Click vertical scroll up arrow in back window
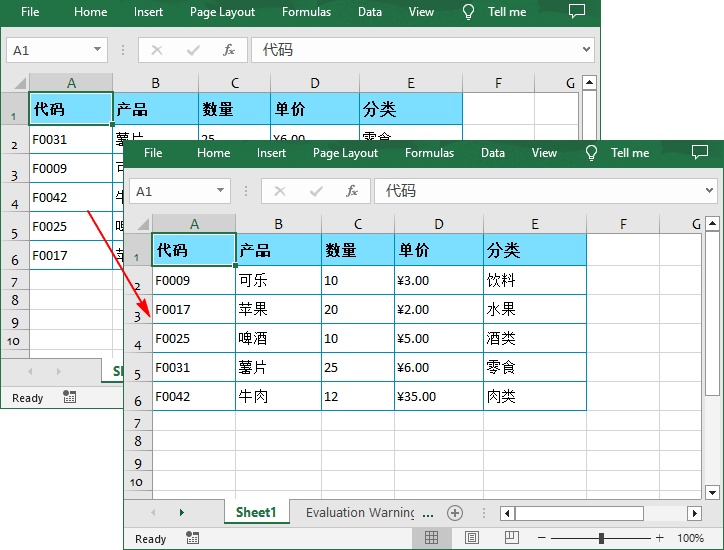The height and width of the screenshot is (550, 724). [590, 83]
